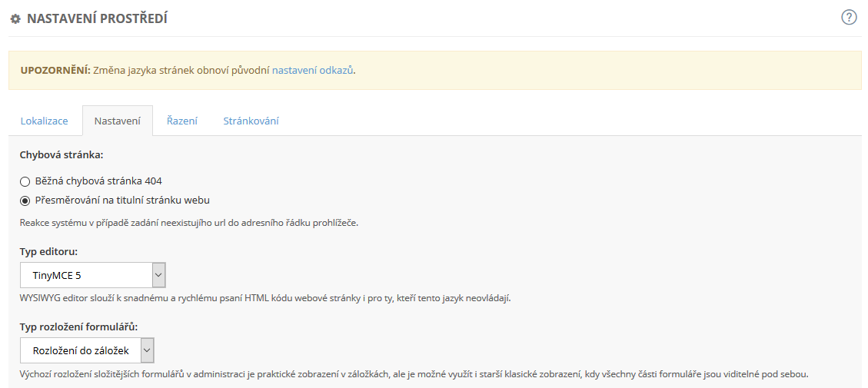Click the 'Typ rozložení formulářů:' field label
The width and height of the screenshot is (868, 388).
(x=78, y=327)
